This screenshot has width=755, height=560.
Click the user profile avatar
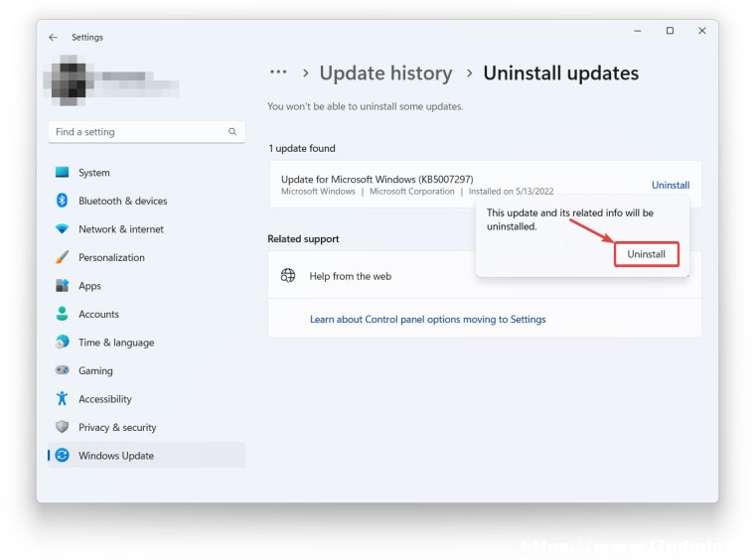click(x=70, y=80)
